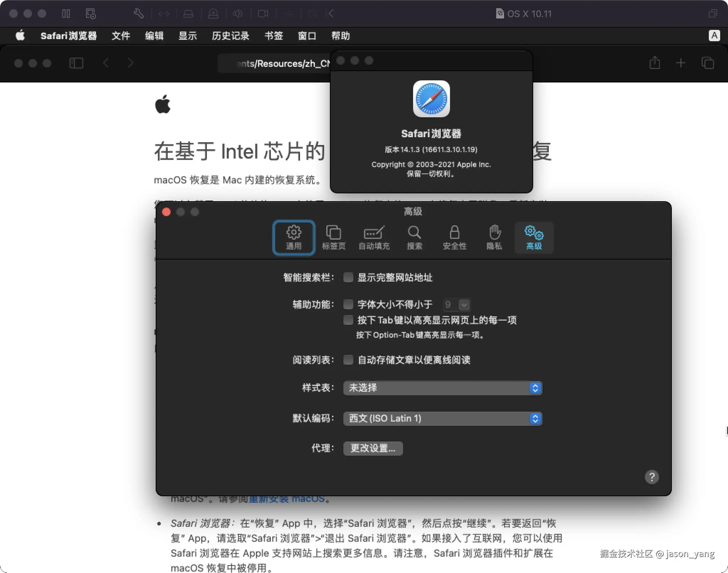Enable 自动存储文章以便离线阅读 checkbox
The height and width of the screenshot is (573, 728).
point(348,360)
